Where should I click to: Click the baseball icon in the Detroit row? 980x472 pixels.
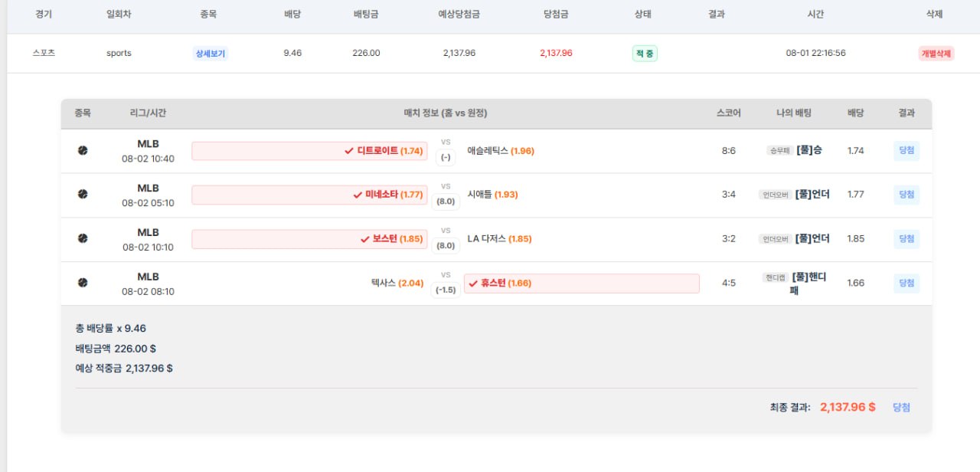point(83,151)
